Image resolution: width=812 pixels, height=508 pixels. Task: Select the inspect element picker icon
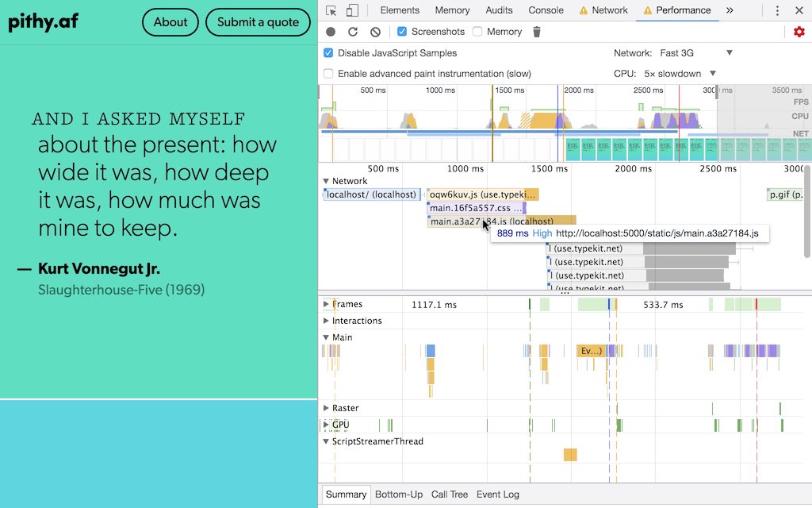(331, 10)
